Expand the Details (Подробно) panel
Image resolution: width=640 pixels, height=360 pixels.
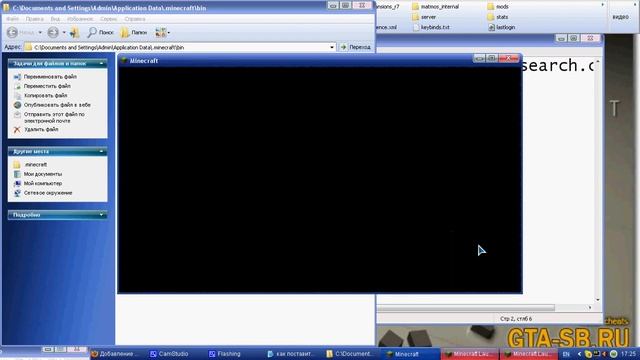101,215
